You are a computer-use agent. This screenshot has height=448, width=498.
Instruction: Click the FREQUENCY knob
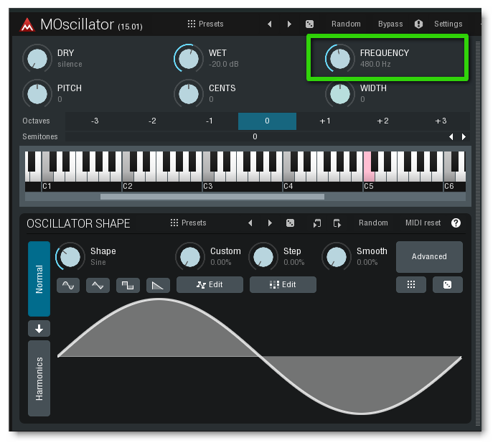(340, 59)
